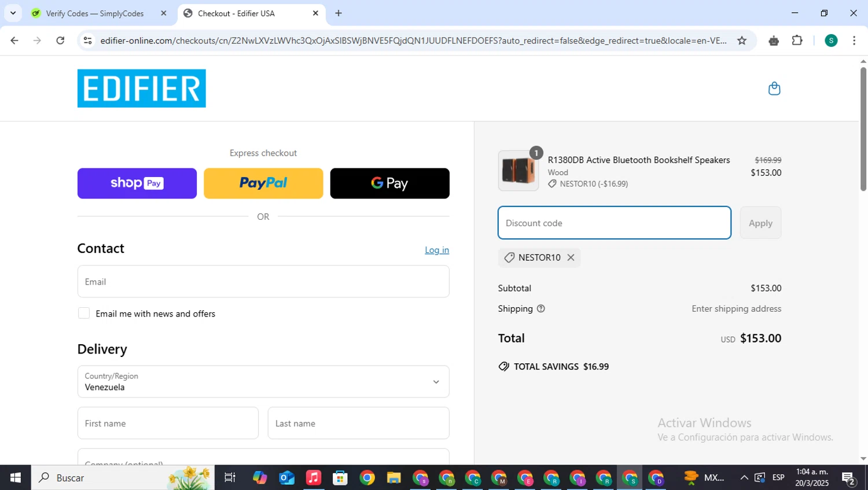Open Outlook from taskbar
868x490 pixels.
[286, 478]
